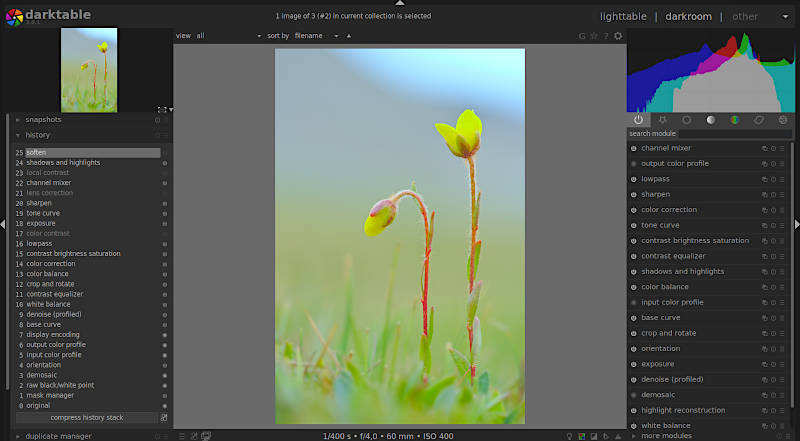This screenshot has height=441, width=800.
Task: Open quick presets menu icon bottom left
Action: (182, 436)
